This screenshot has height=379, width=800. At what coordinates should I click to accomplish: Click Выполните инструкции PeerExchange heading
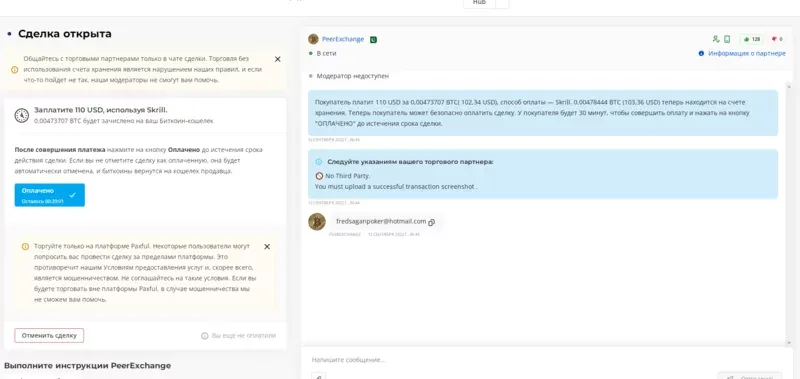click(x=87, y=366)
